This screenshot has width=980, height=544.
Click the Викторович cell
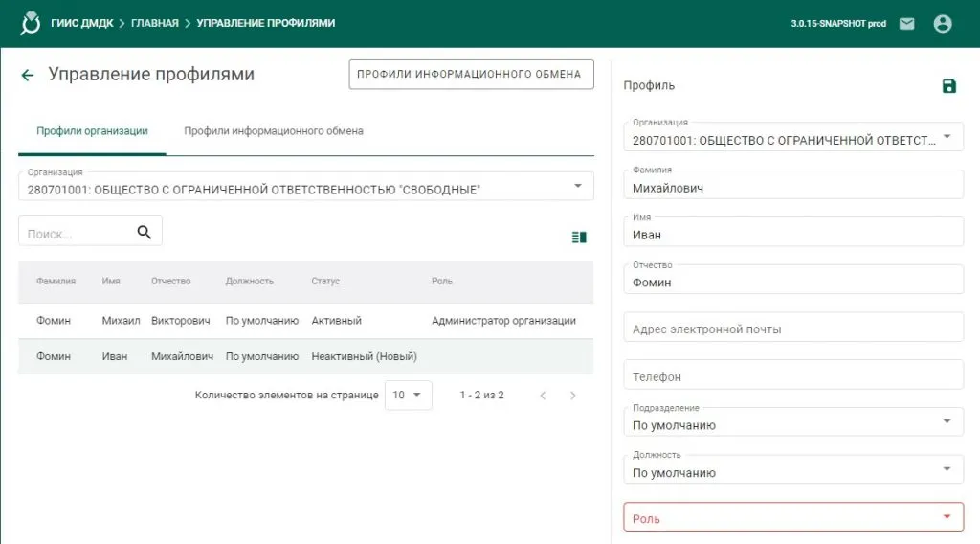coord(181,321)
